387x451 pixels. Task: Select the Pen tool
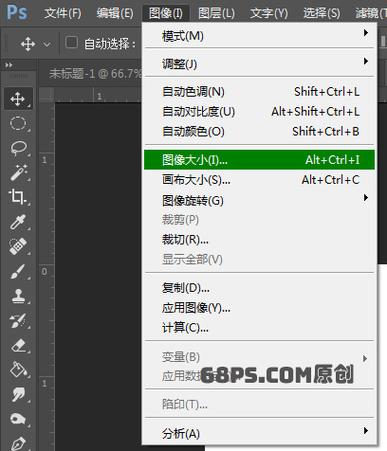click(18, 443)
